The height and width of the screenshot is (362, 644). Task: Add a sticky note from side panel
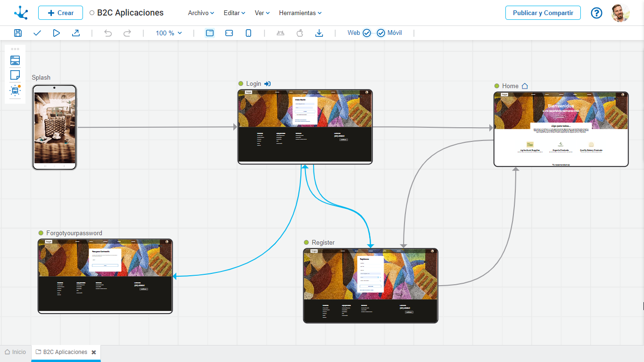tap(15, 75)
